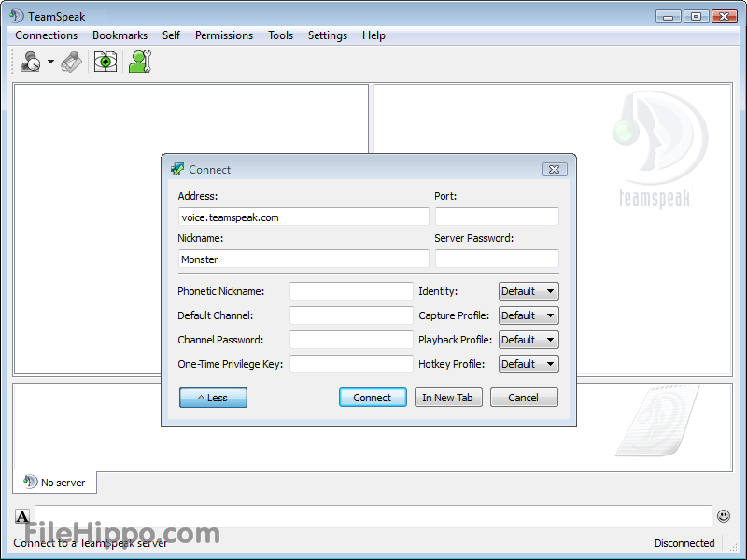Select the No server tab
The image size is (747, 560).
(55, 483)
